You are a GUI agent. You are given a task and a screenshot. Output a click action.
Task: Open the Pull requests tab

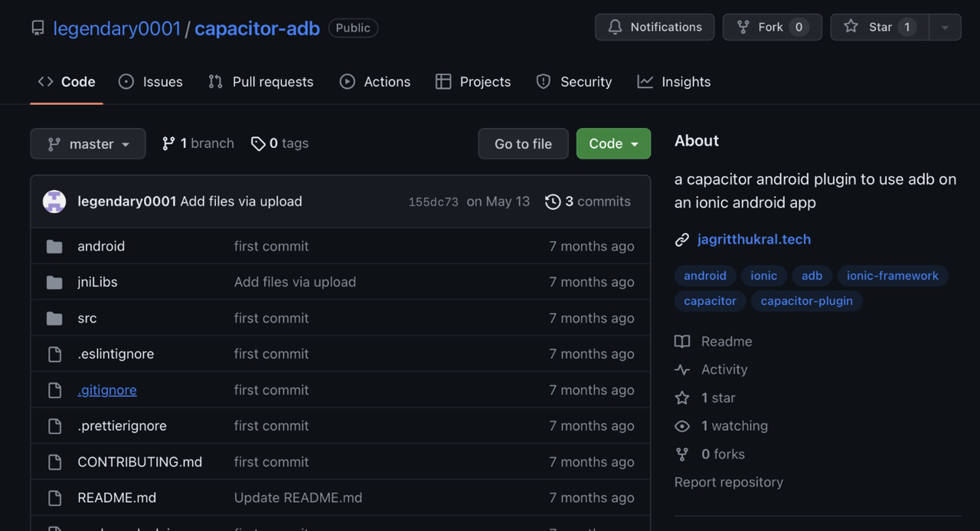[x=260, y=82]
